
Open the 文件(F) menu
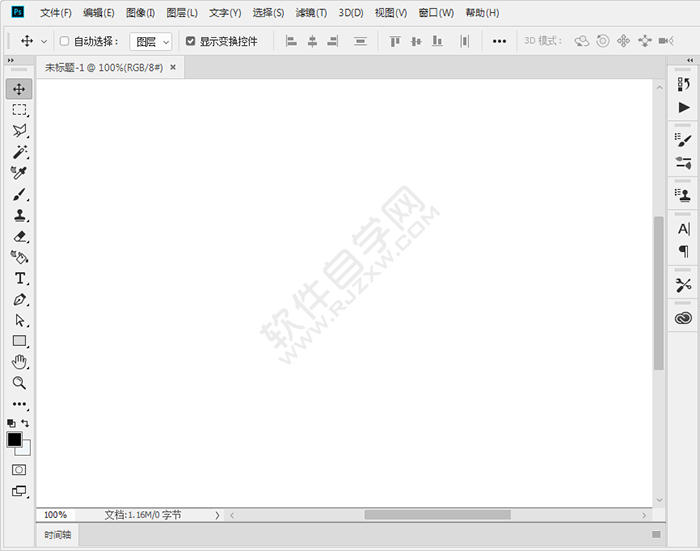point(56,13)
